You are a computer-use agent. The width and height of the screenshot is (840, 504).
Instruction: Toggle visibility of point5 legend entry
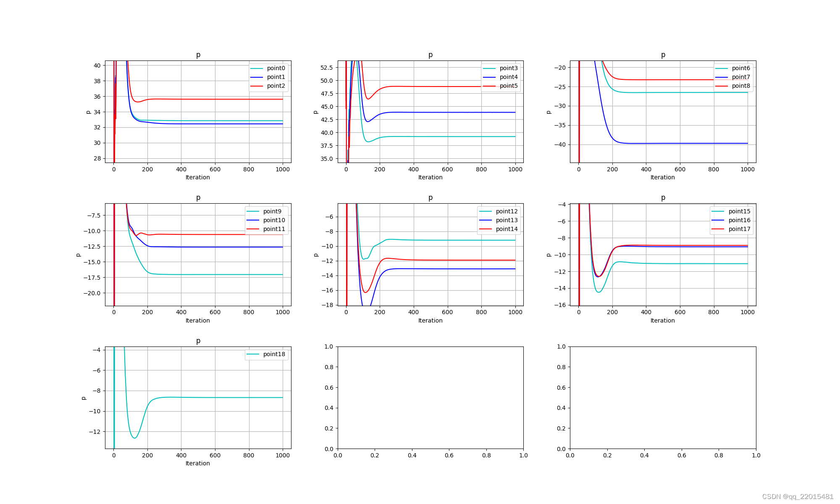(509, 85)
